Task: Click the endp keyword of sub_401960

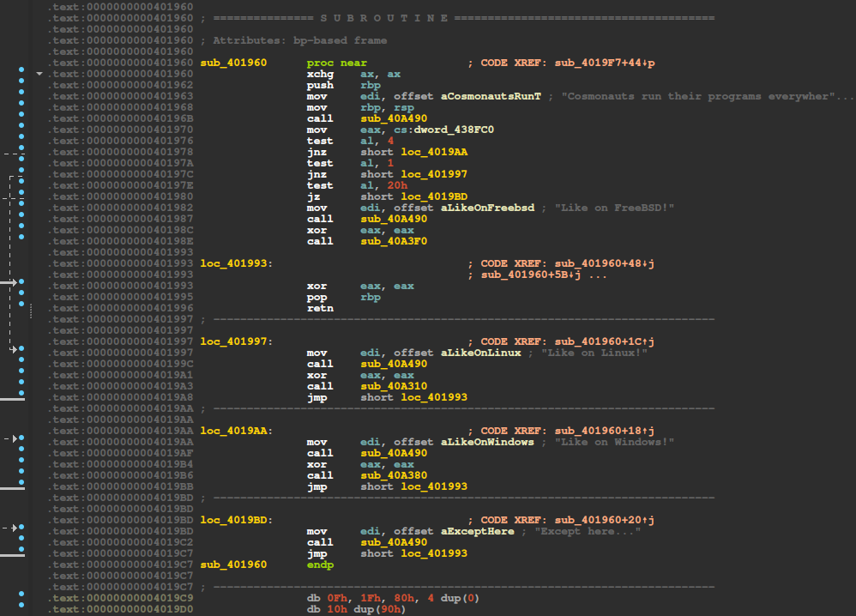Action: pos(320,565)
